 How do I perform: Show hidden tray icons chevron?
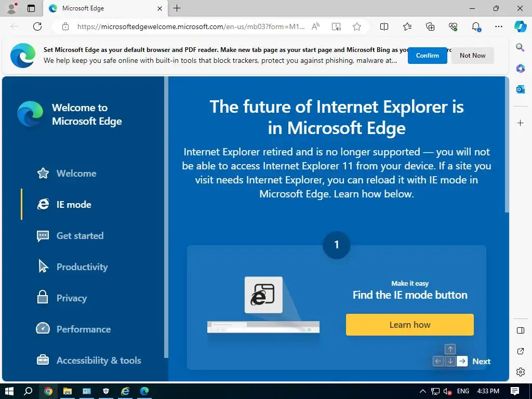coord(422,391)
